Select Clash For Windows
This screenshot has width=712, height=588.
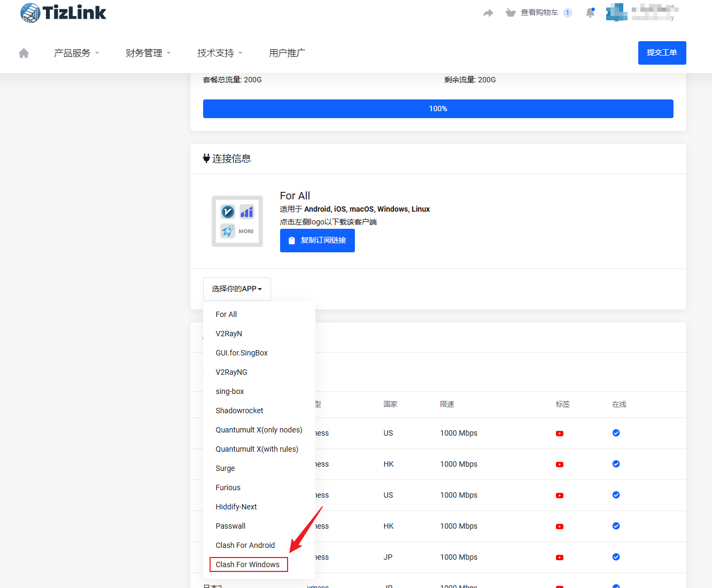pos(259,564)
